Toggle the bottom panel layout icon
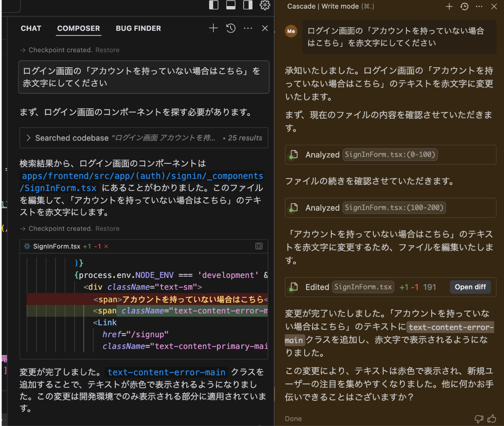The width and height of the screenshot is (504, 426). tap(231, 5)
